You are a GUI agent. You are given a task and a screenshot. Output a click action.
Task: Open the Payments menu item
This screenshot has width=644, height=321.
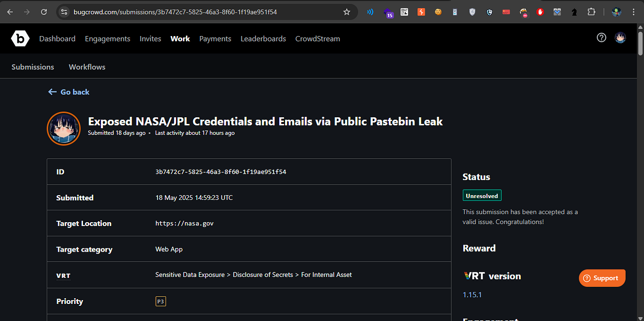pos(215,38)
